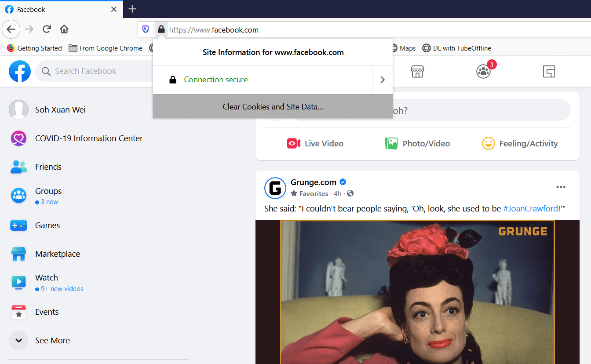This screenshot has width=591, height=364.
Task: Close the Facebook browser tab
Action: (114, 9)
